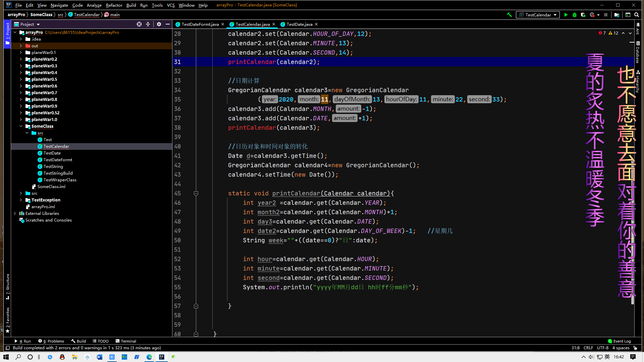The height and width of the screenshot is (362, 644).
Task: Open the Analyze menu
Action: 94,5
